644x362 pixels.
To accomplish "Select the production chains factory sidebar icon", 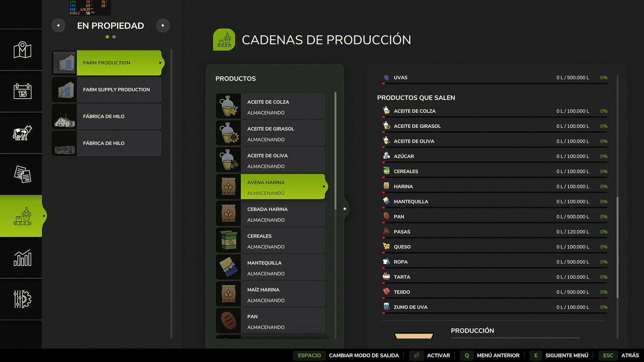I will pyautogui.click(x=22, y=216).
